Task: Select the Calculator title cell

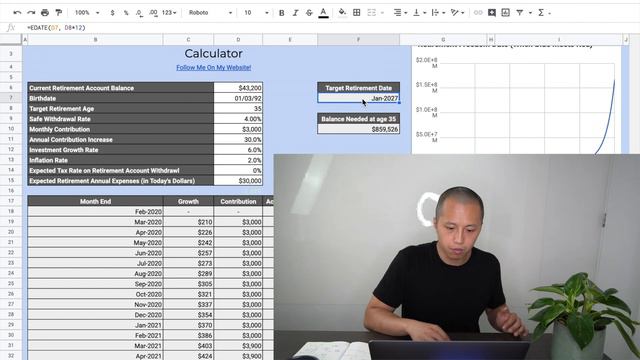Action: (213, 53)
